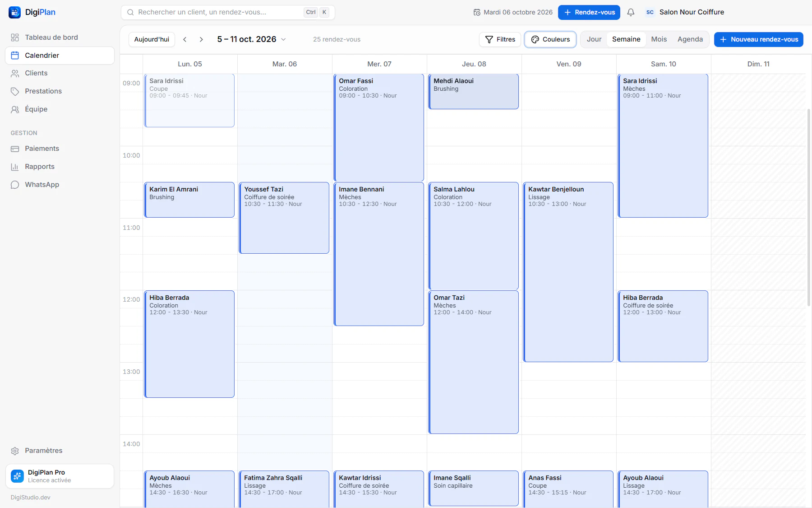
Task: Go to the previous week
Action: pos(185,39)
